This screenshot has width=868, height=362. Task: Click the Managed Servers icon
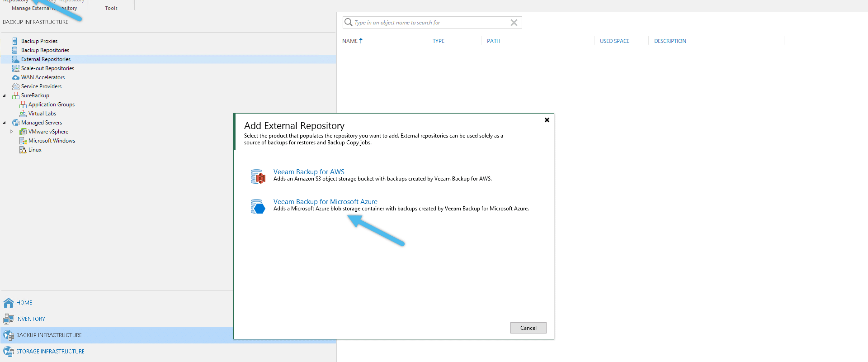[15, 123]
